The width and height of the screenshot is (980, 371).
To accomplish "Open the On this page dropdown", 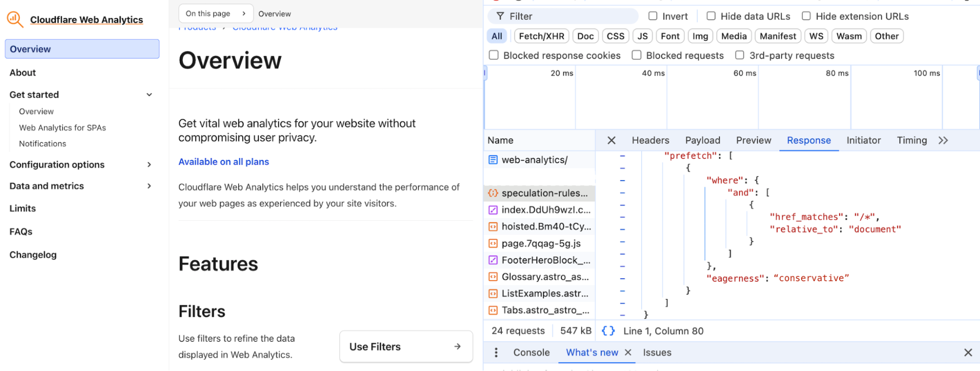I will point(216,14).
